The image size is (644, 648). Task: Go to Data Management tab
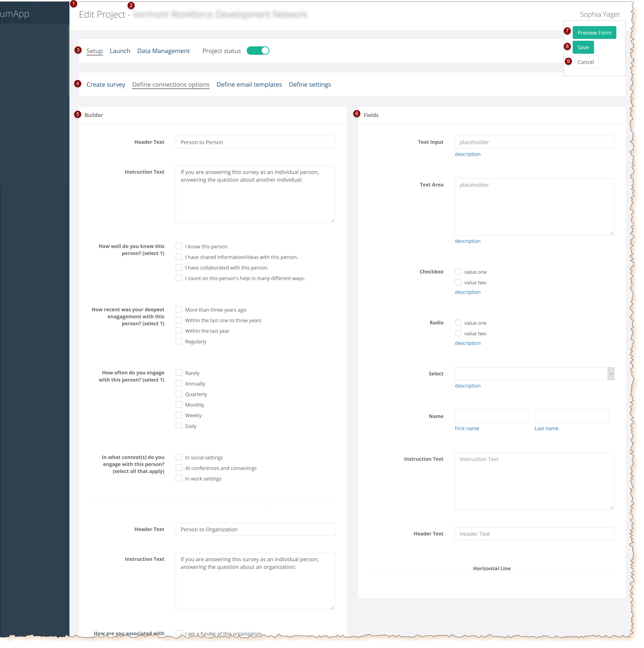tap(163, 51)
